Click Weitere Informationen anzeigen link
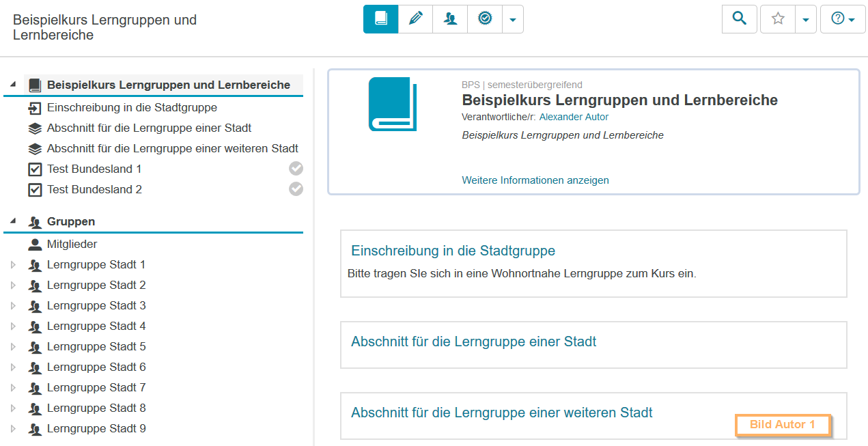 [535, 180]
